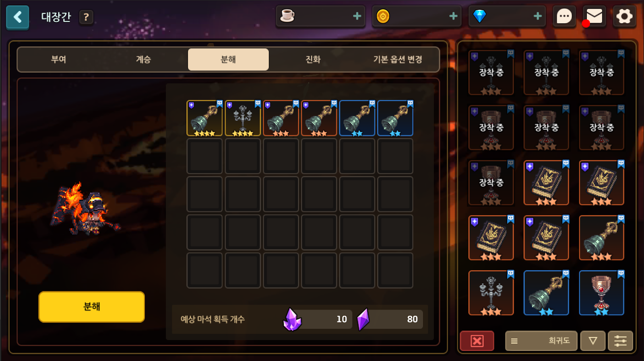The height and width of the screenshot is (361, 644).
Task: Go back using the arrow icon
Action: pyautogui.click(x=17, y=17)
